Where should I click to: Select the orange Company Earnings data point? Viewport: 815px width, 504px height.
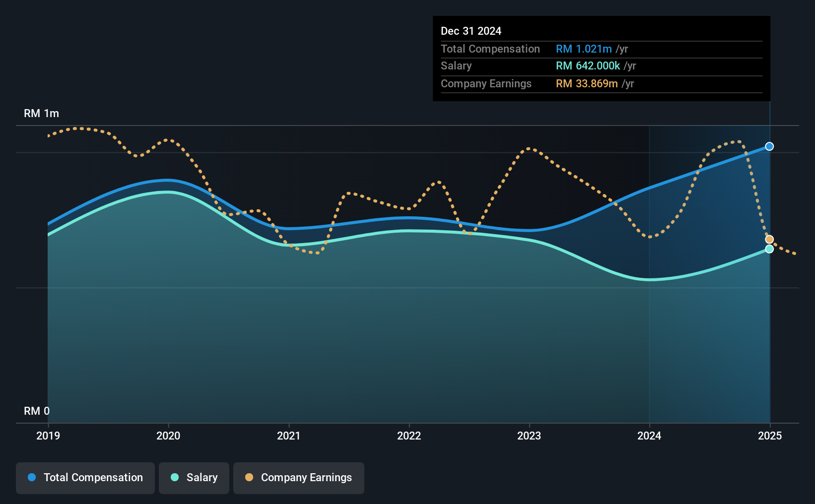pos(769,240)
